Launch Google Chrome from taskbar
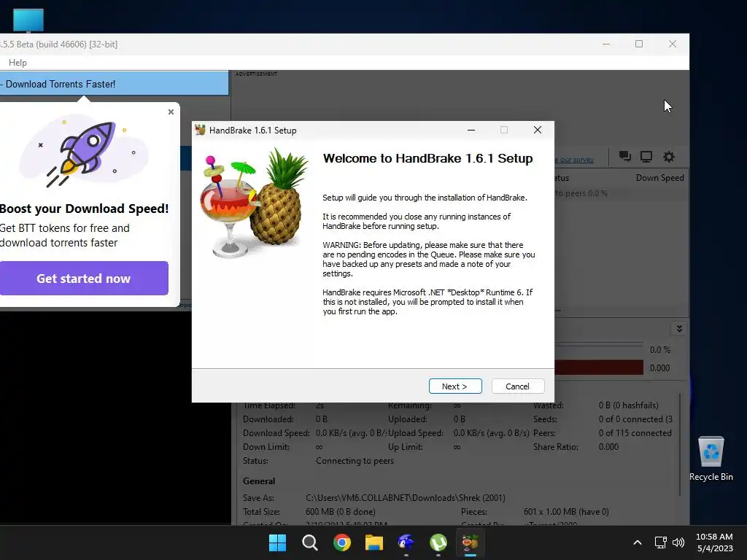 (x=342, y=542)
